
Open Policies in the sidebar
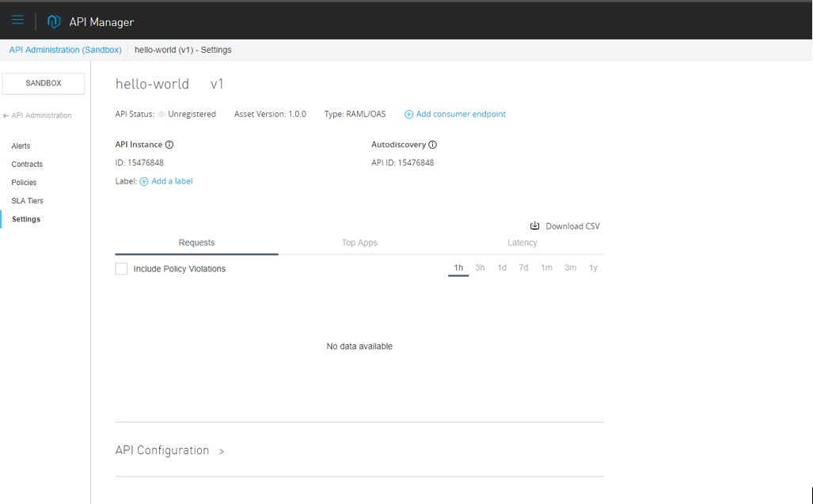coord(24,182)
